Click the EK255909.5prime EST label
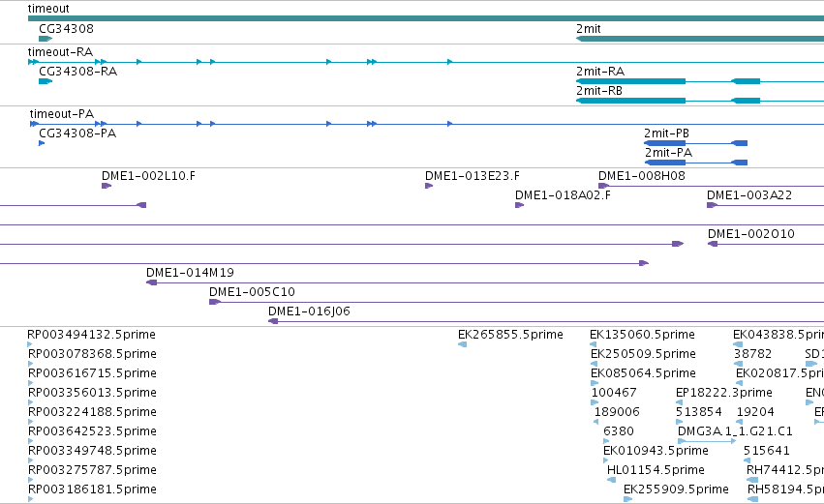The height and width of the screenshot is (504, 824). click(x=676, y=489)
